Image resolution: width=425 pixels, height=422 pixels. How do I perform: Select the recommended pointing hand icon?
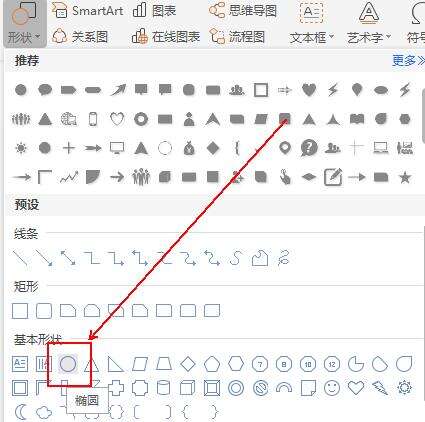(285, 178)
